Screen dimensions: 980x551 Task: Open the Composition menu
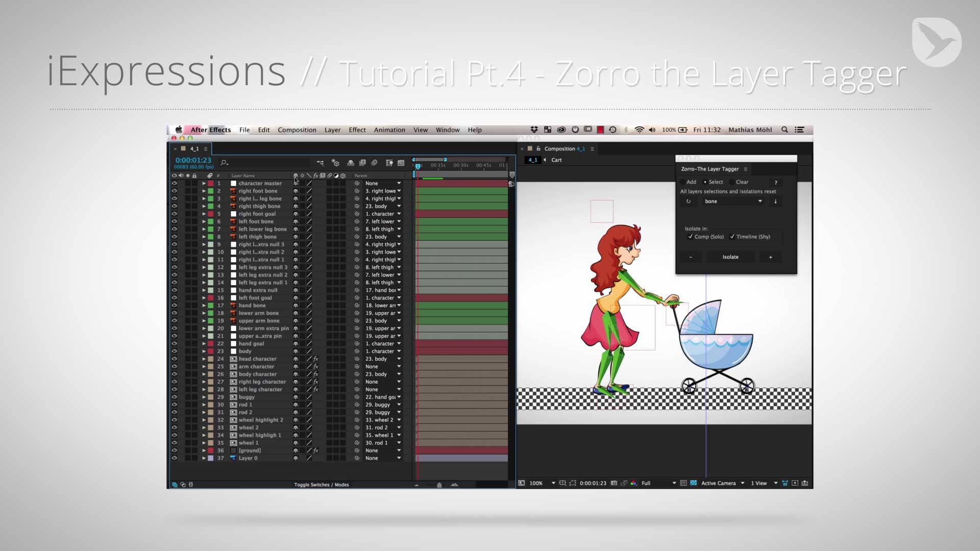pyautogui.click(x=297, y=130)
